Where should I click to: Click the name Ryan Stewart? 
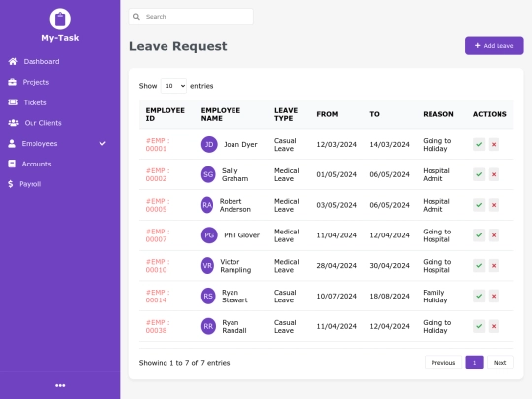tap(234, 296)
